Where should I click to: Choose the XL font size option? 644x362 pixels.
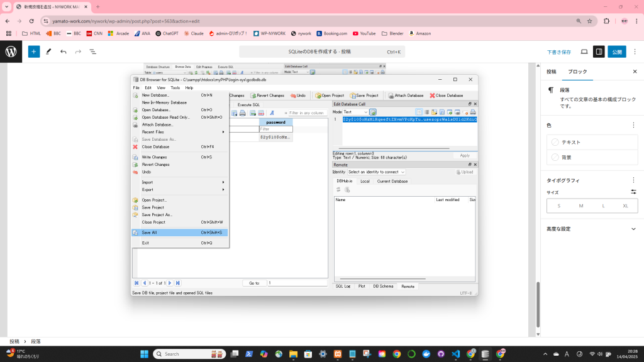(x=626, y=206)
